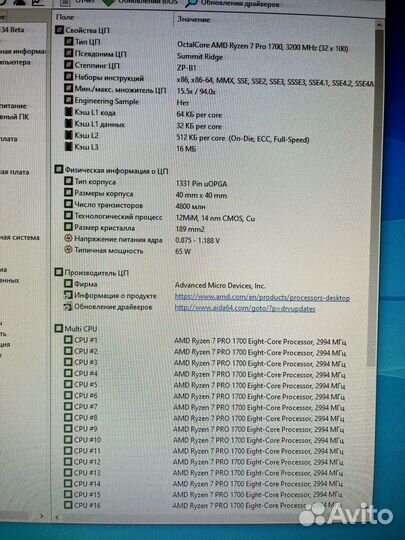Viewport: 405px width, 540px height.
Task: Click the vertical scrollbar up arrow
Action: point(379,25)
